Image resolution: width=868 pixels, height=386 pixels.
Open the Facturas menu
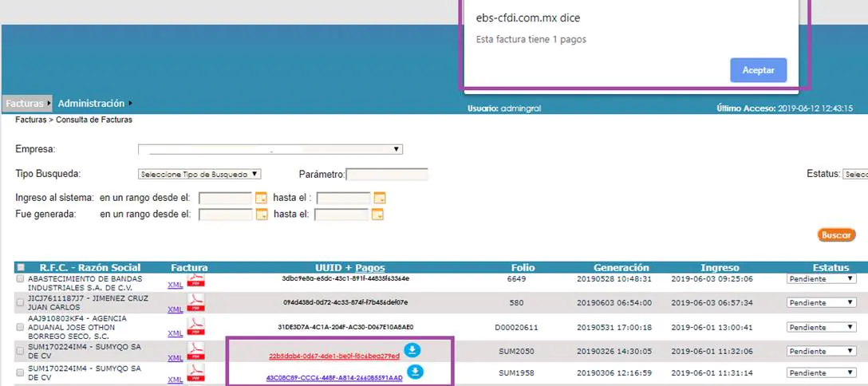25,104
